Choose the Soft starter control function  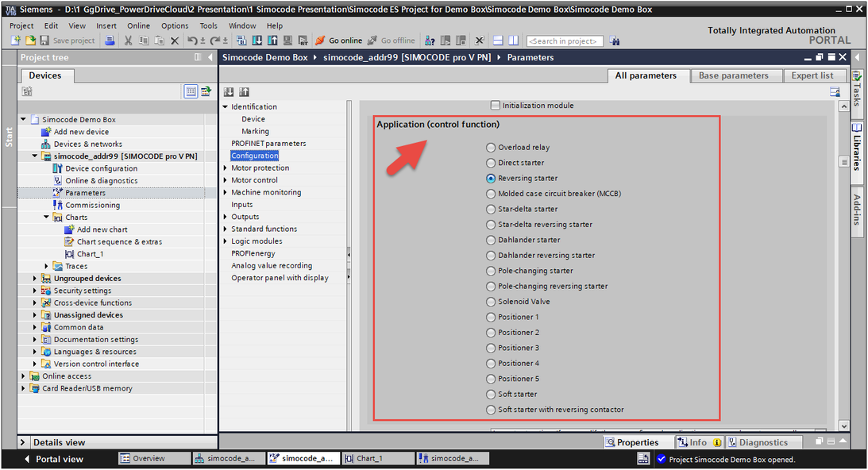491,394
